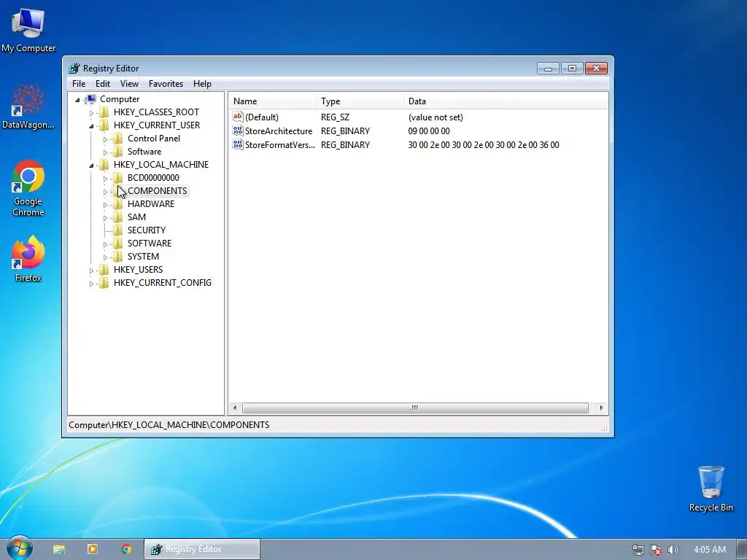This screenshot has width=747, height=560.
Task: Click the My Computer desktop icon
Action: 28,29
